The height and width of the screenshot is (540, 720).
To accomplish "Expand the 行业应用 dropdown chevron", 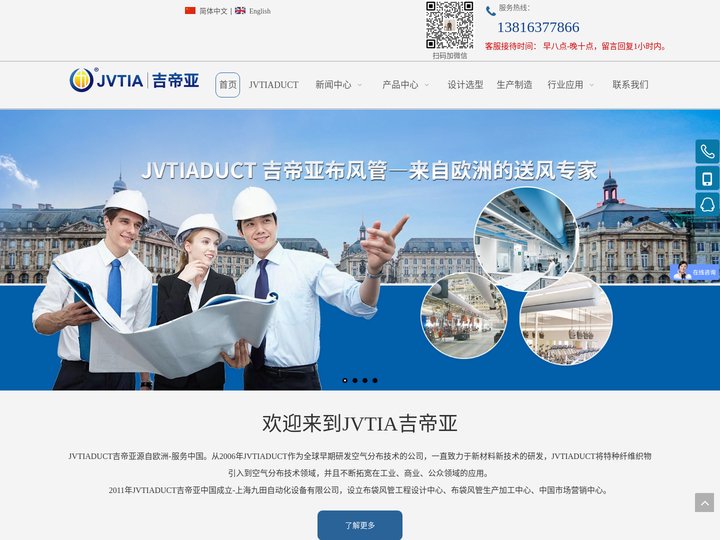I will pyautogui.click(x=591, y=85).
